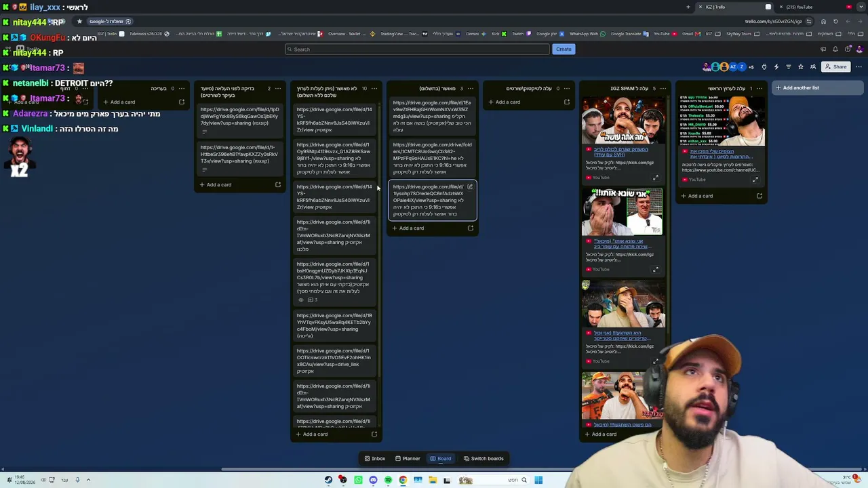The height and width of the screenshot is (488, 868).
Task: Go to browser home page icon
Action: [x=823, y=22]
